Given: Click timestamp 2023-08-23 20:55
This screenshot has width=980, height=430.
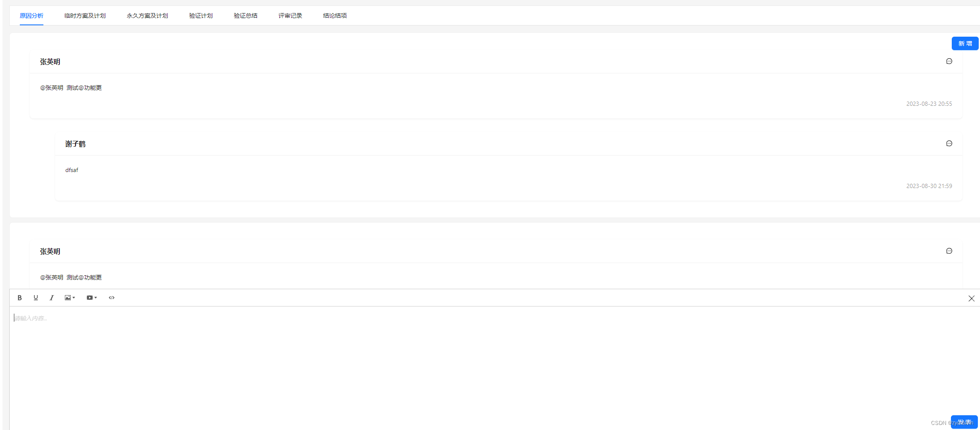Looking at the screenshot, I should pos(929,104).
